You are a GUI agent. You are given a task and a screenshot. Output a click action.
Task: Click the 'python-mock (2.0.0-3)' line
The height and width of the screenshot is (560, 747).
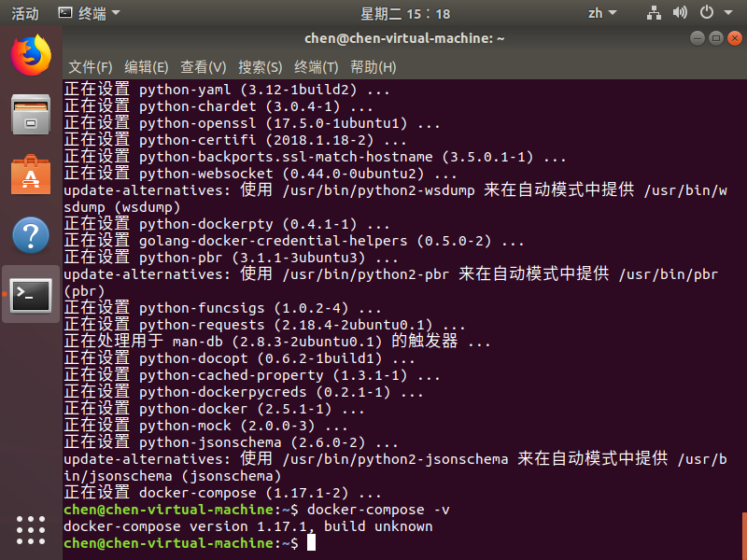(205, 426)
